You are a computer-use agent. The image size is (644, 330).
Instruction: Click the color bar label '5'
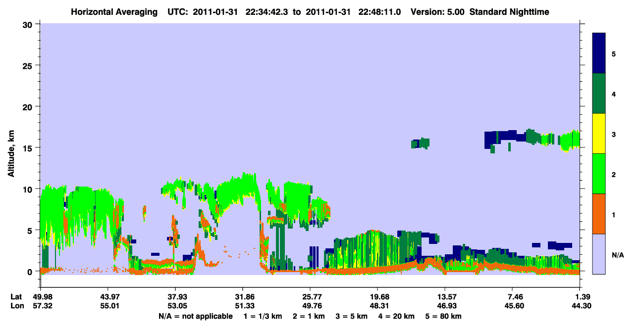[614, 53]
